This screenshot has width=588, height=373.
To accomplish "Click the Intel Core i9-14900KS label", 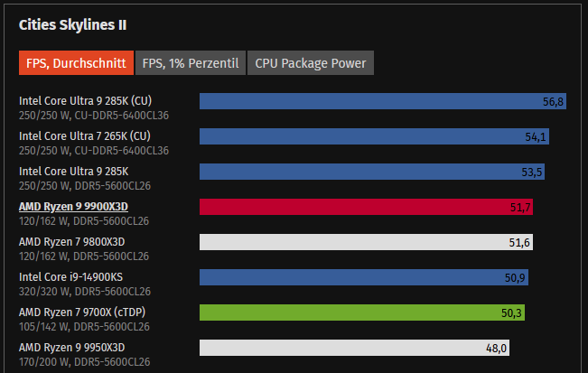I will pos(70,277).
